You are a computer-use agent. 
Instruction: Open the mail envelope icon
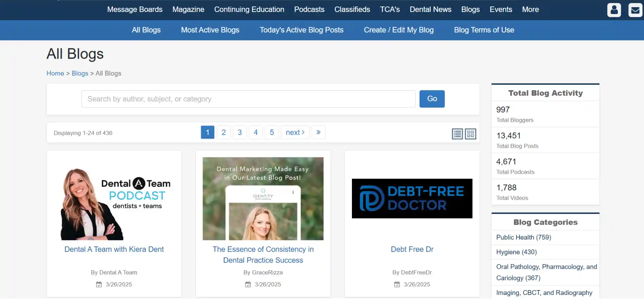(635, 10)
